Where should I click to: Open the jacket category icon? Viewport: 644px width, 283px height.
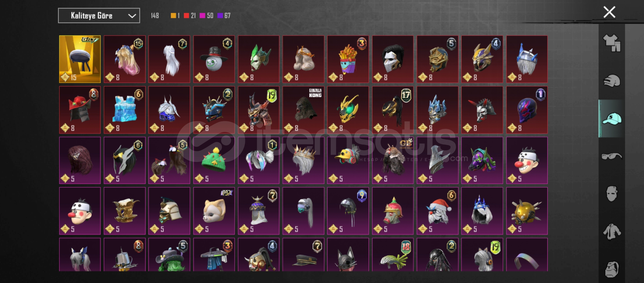pyautogui.click(x=612, y=232)
